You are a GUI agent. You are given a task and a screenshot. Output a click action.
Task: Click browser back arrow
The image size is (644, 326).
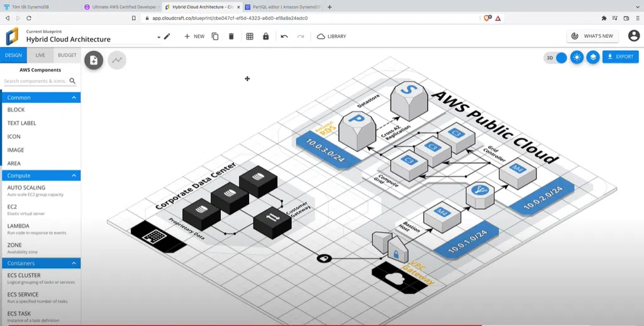(8, 18)
